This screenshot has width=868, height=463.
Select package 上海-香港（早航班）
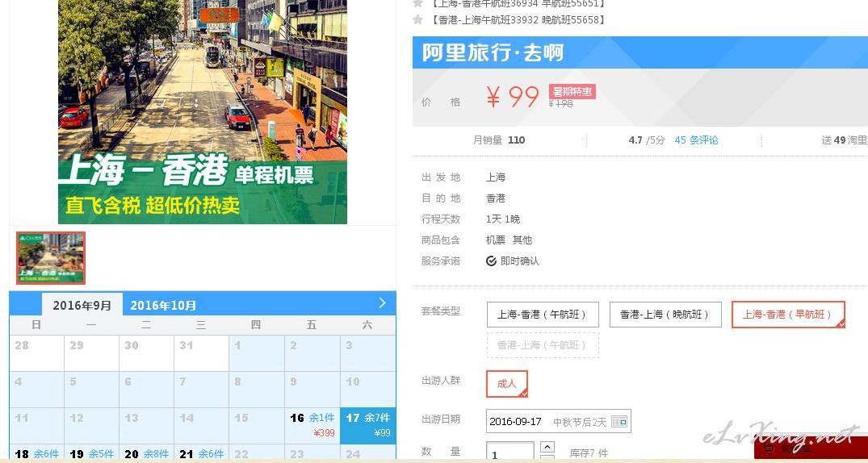click(788, 315)
